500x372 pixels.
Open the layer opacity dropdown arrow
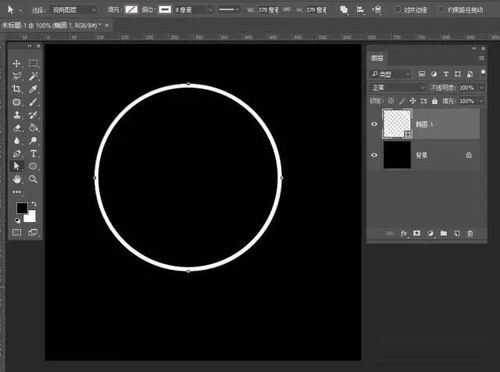(481, 88)
